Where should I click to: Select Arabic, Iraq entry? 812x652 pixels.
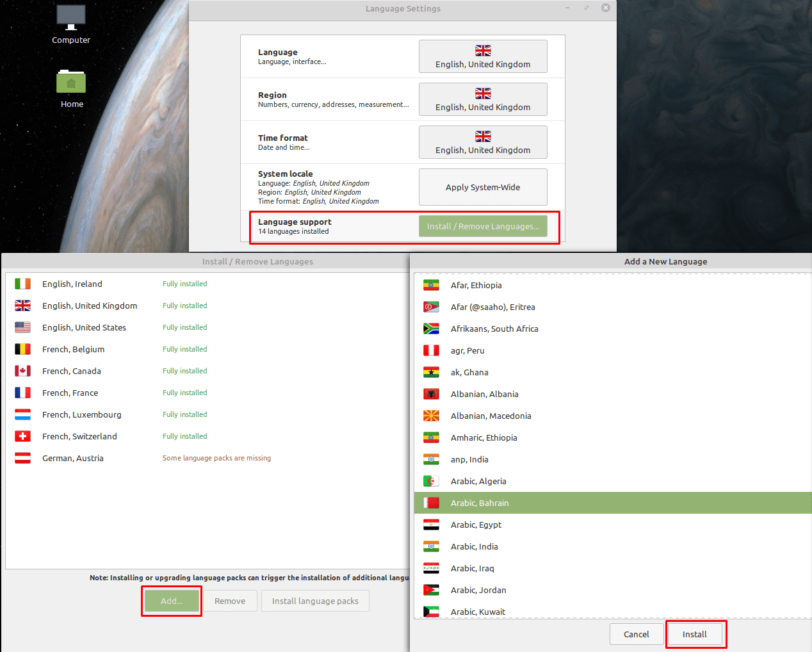tap(613, 568)
